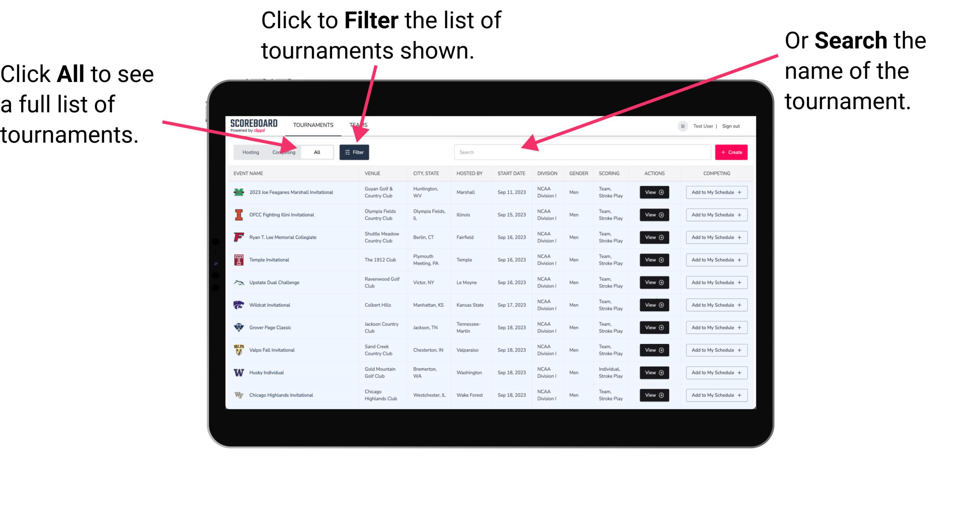This screenshot has height=527, width=980.
Task: Select the Hosting tab filter
Action: coord(249,152)
